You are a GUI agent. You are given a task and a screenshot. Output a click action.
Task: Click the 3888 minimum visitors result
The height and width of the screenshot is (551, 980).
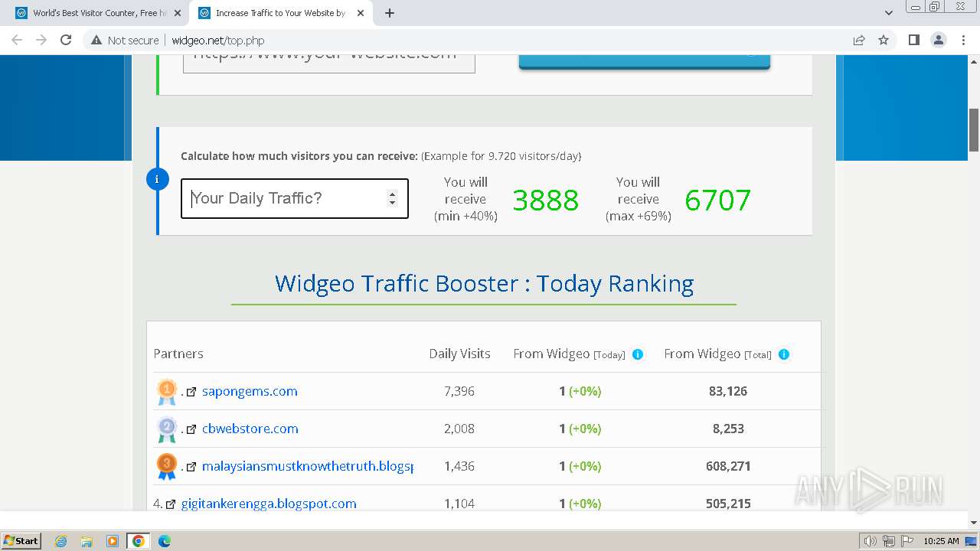pos(546,201)
